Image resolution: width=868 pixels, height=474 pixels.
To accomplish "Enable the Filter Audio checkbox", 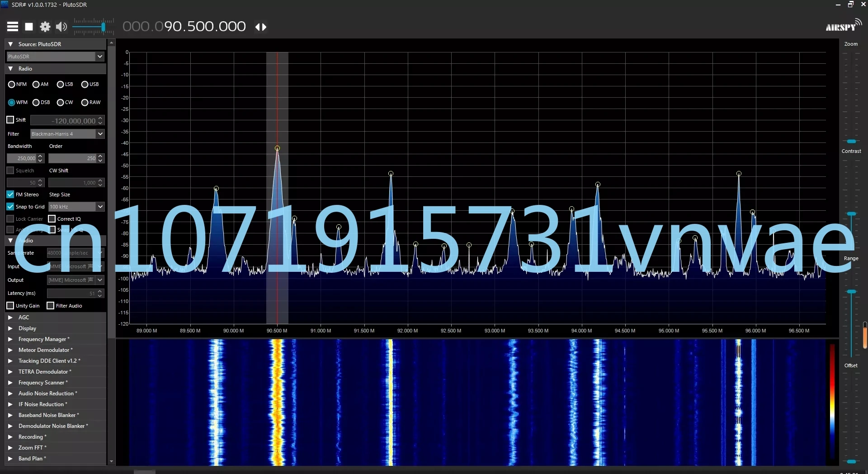I will (51, 306).
